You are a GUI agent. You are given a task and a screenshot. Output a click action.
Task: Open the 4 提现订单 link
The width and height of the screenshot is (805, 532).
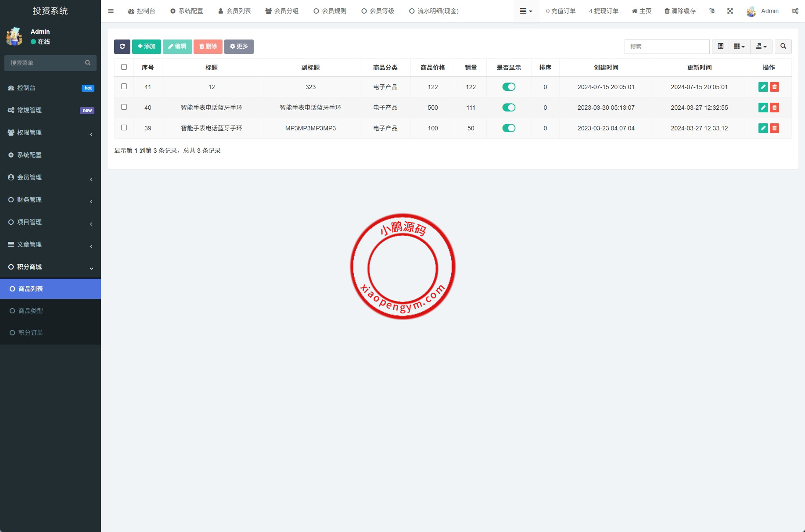coord(604,11)
